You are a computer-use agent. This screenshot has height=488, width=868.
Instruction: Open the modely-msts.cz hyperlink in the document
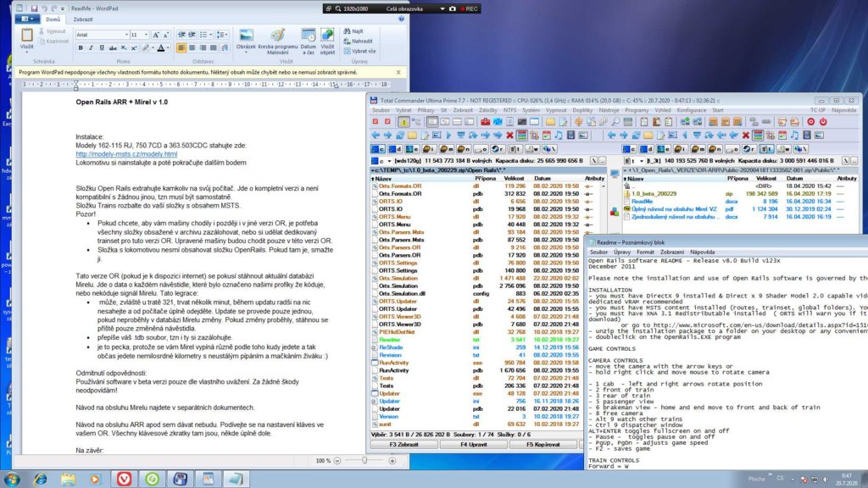click(126, 153)
